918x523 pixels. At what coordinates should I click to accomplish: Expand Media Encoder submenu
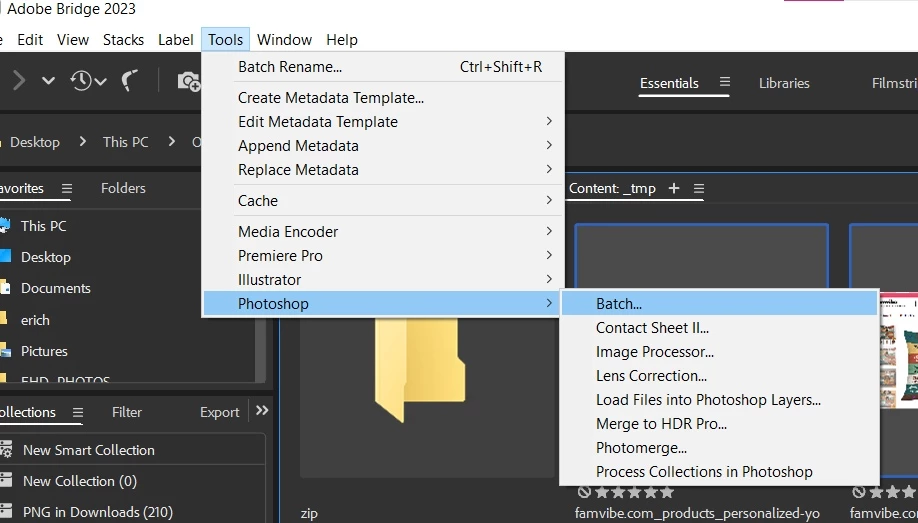point(383,232)
